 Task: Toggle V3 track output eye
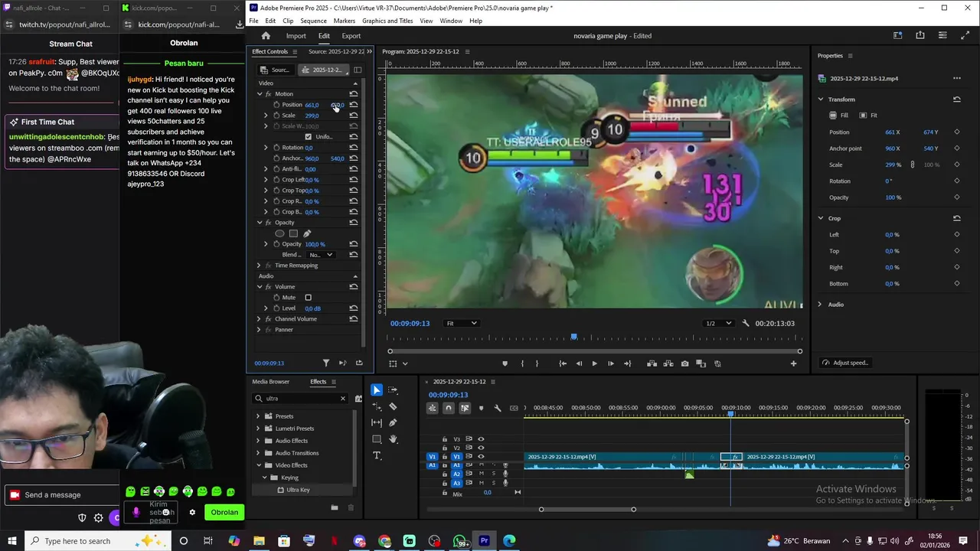[x=481, y=439]
